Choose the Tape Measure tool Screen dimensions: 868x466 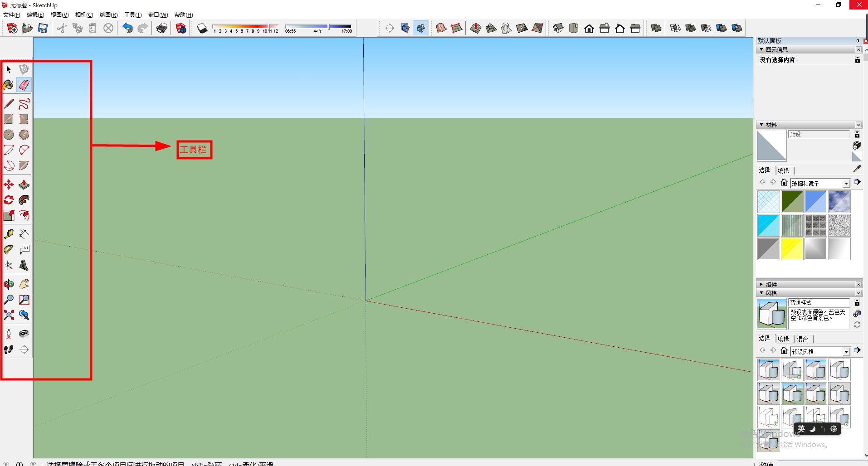9,234
